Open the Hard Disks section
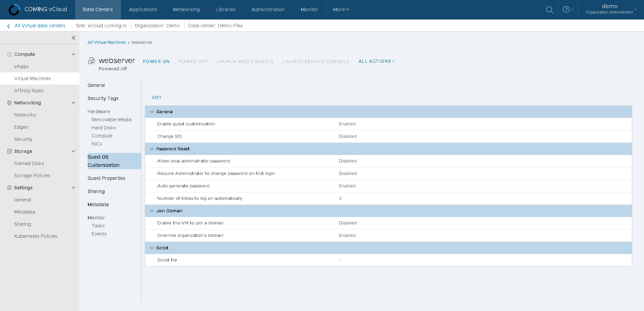 pyautogui.click(x=104, y=128)
